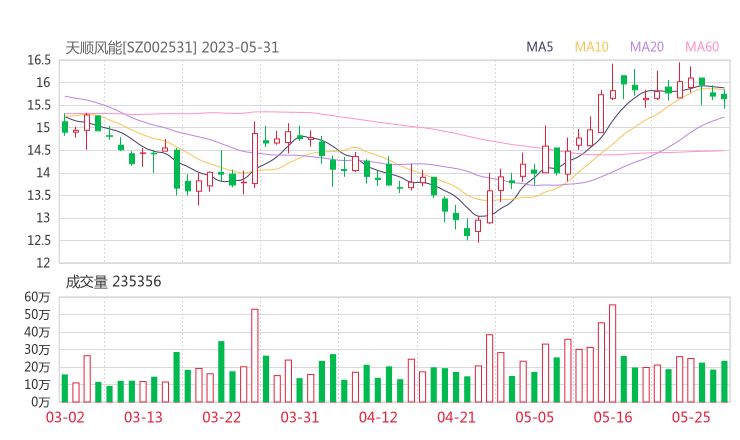This screenshot has width=740, height=440.
Task: Click the last green volume bar
Action: click(724, 382)
